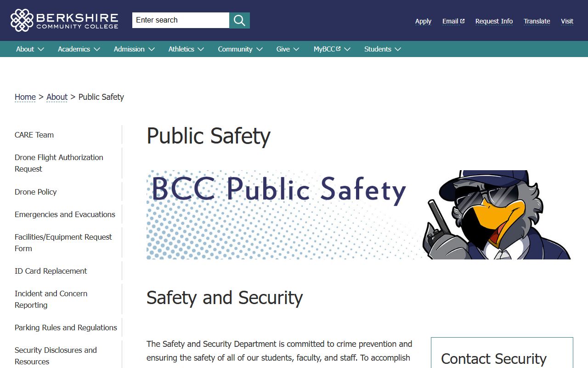The height and width of the screenshot is (368, 588).
Task: Open Security Disclosures and Resources link
Action: click(56, 356)
